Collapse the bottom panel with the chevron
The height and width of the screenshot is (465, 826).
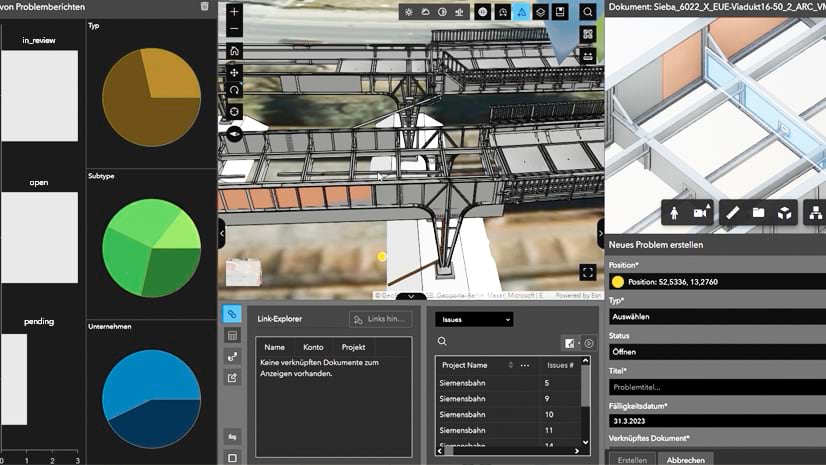click(411, 296)
